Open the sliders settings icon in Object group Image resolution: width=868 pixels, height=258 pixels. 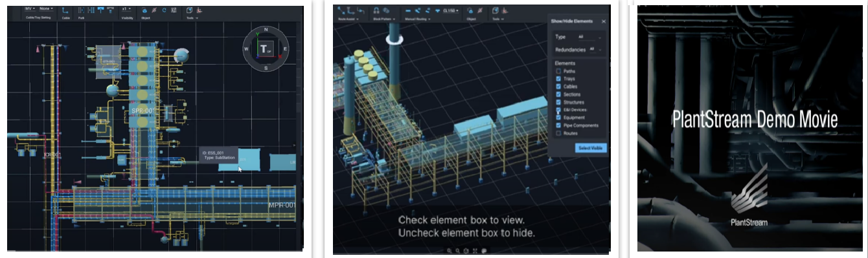click(x=174, y=10)
